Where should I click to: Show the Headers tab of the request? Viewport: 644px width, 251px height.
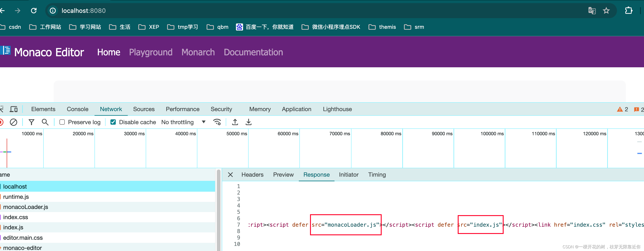click(252, 175)
